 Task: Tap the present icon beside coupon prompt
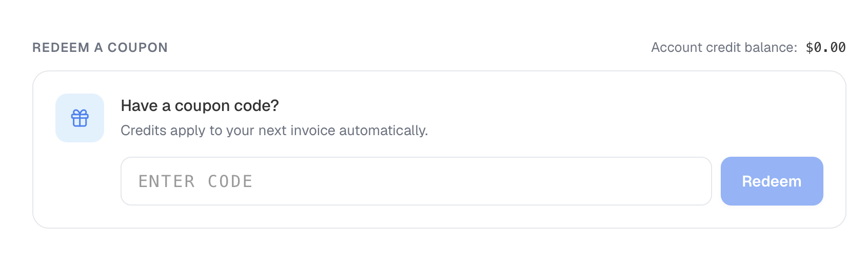click(80, 118)
